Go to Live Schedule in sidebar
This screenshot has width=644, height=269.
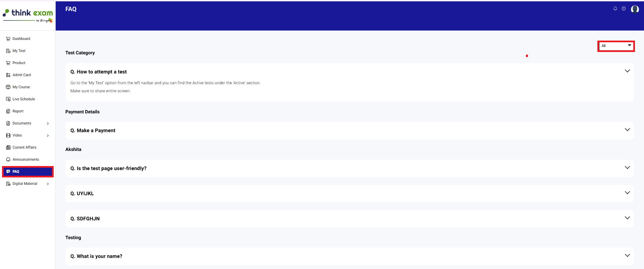23,99
